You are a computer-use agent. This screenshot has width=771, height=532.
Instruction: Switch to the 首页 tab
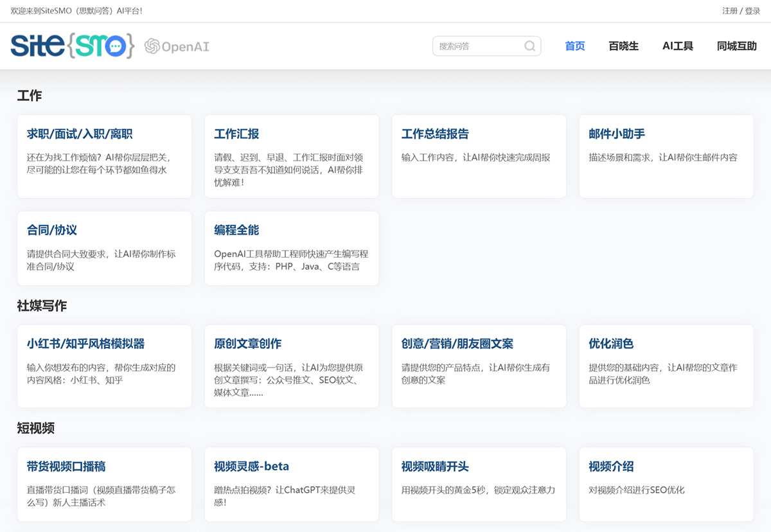tap(574, 46)
